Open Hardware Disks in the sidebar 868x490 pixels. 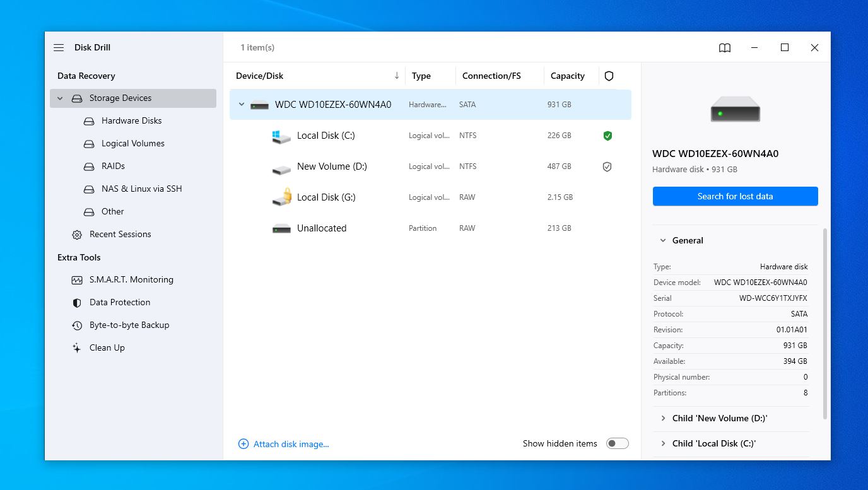click(x=132, y=120)
